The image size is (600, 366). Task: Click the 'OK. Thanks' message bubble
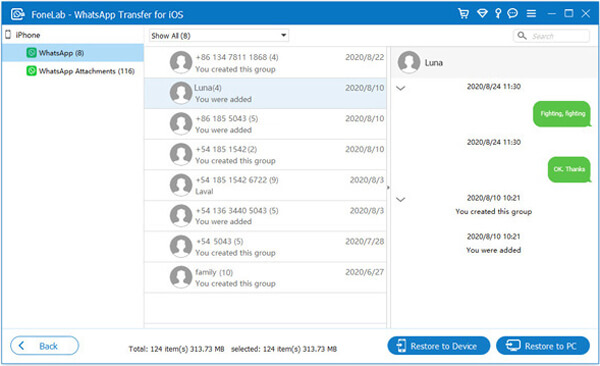click(x=569, y=169)
